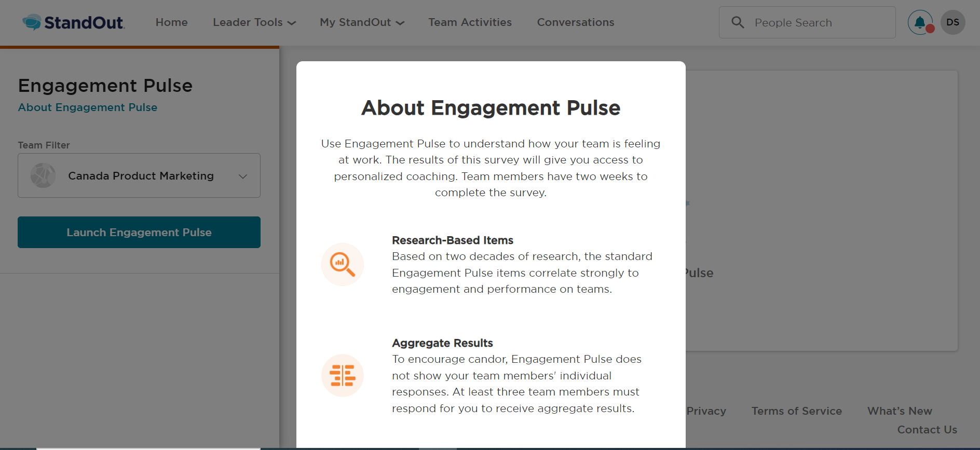Open Team Activities

(470, 22)
